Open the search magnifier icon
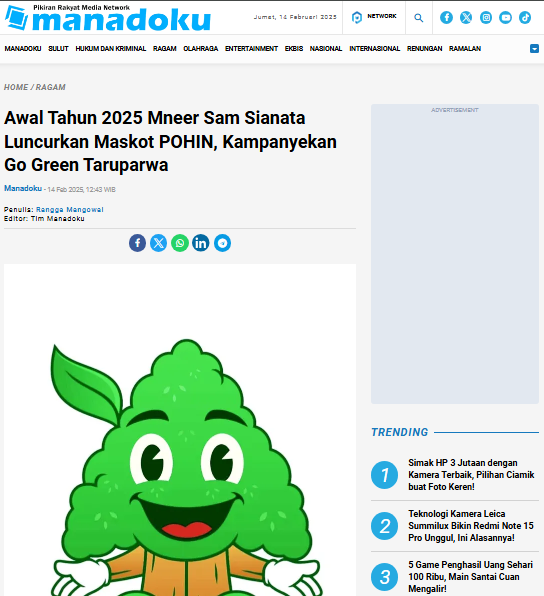544x596 pixels. [419, 18]
